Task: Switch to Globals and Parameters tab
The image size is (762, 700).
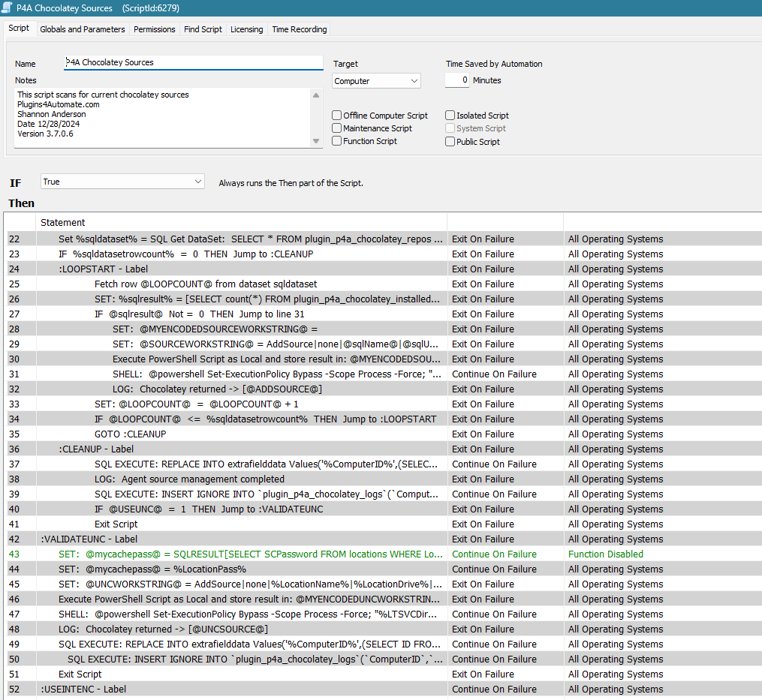Action: tap(83, 29)
